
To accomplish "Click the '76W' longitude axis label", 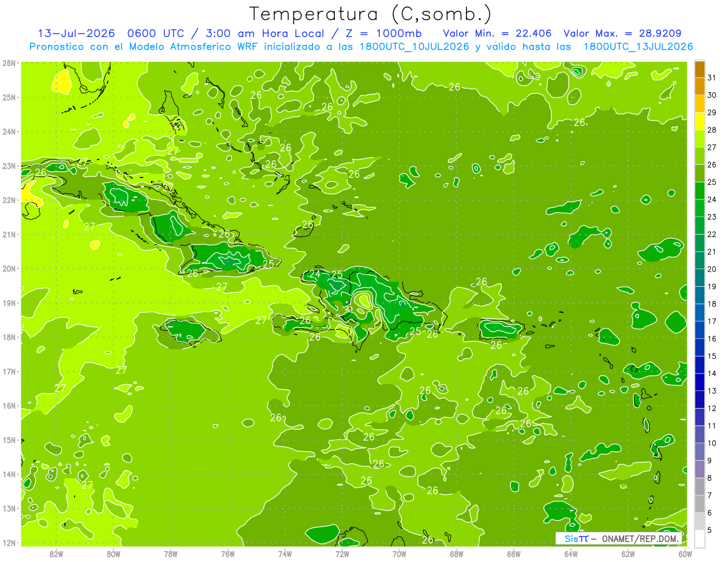I will 228,554.
